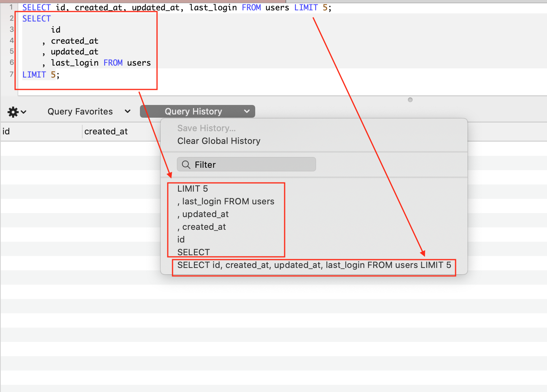Click 'last_login FROM users' on editor line 6
The height and width of the screenshot is (392, 547).
101,63
